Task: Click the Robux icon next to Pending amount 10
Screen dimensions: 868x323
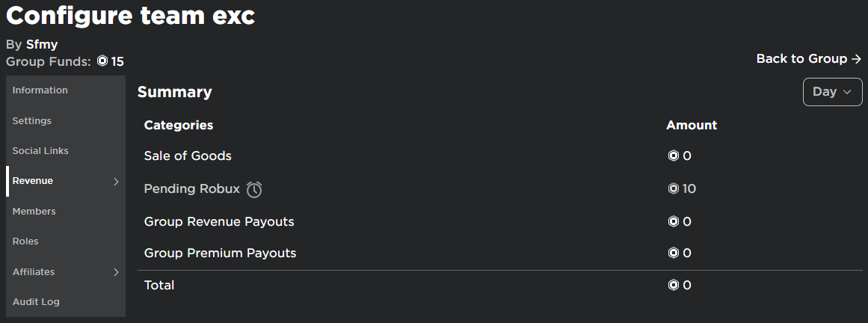Action: (x=673, y=189)
